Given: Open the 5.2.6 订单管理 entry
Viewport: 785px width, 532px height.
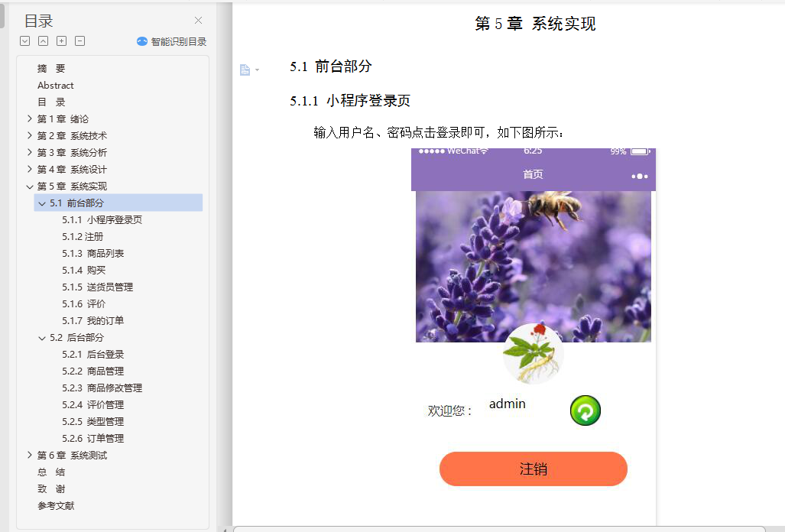Looking at the screenshot, I should coord(92,438).
